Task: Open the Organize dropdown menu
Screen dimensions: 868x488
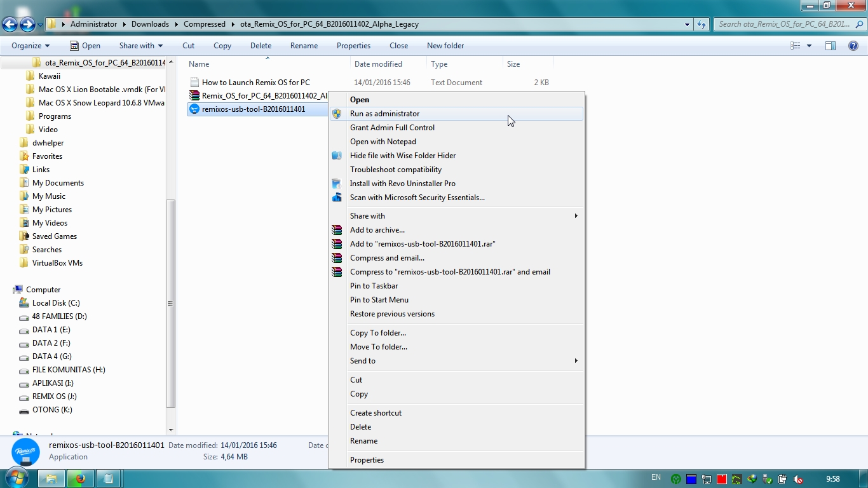Action: coord(31,46)
